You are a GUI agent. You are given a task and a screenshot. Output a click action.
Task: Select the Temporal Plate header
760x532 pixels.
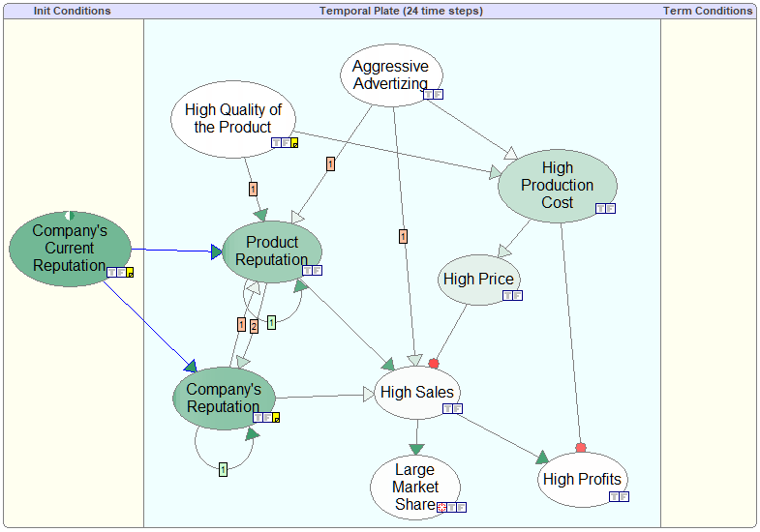pos(402,11)
